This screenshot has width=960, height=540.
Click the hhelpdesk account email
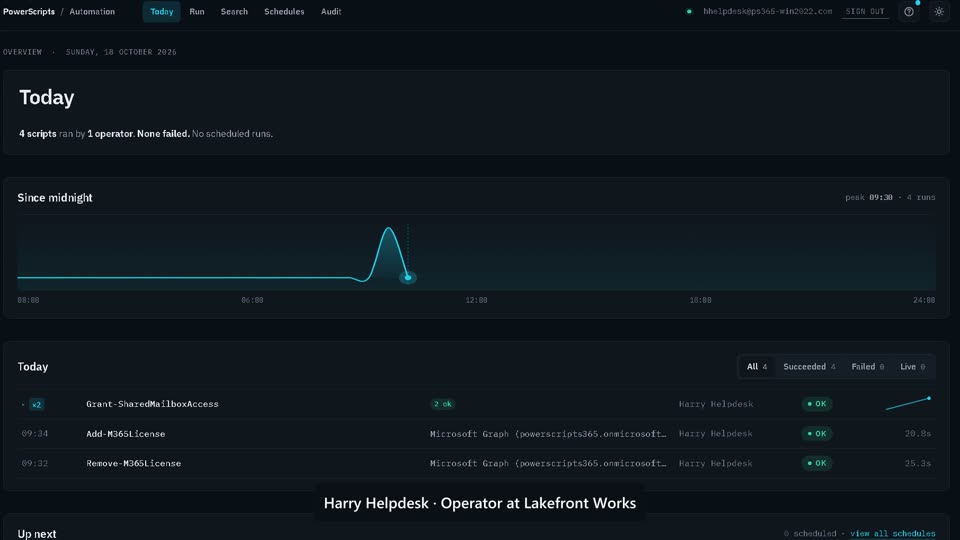coord(767,12)
